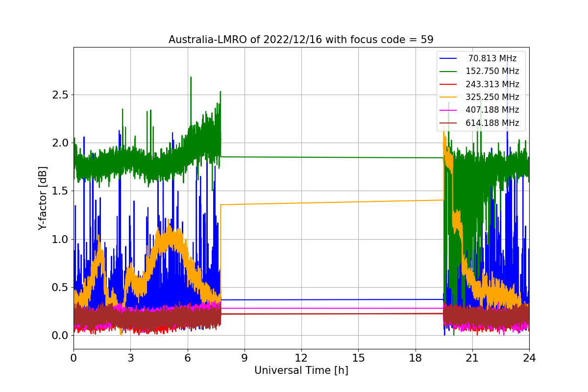Click y-axis tick label 1.5
This screenshot has width=588, height=392.
60,191
